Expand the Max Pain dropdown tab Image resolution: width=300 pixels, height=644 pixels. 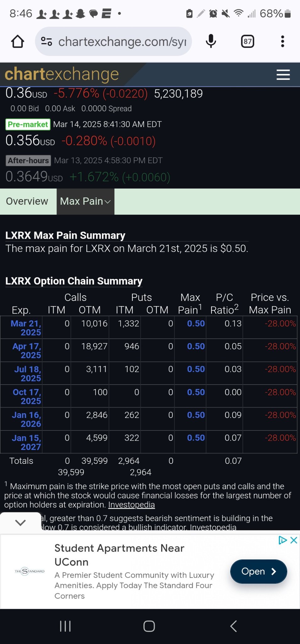click(x=85, y=201)
